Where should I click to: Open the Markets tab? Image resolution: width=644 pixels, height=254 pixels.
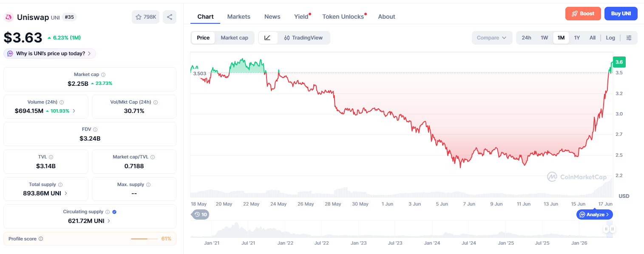[239, 17]
